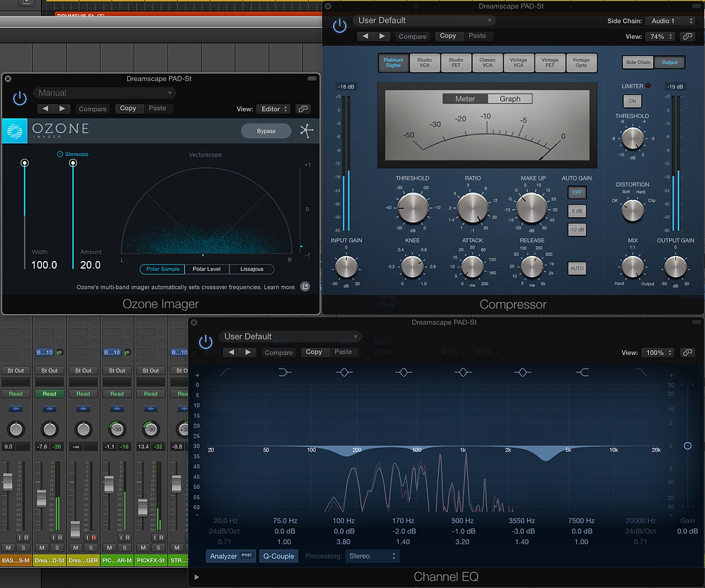Toggle the Ozone Imager plug-in power button
Screen dimensions: 705x588
tap(20, 98)
